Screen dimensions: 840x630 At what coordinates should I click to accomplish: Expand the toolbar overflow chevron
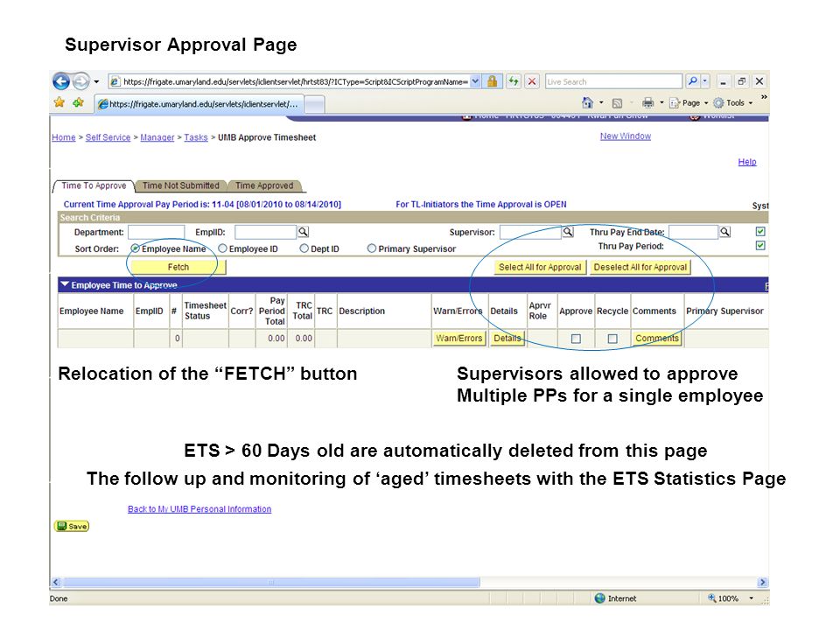coord(764,97)
